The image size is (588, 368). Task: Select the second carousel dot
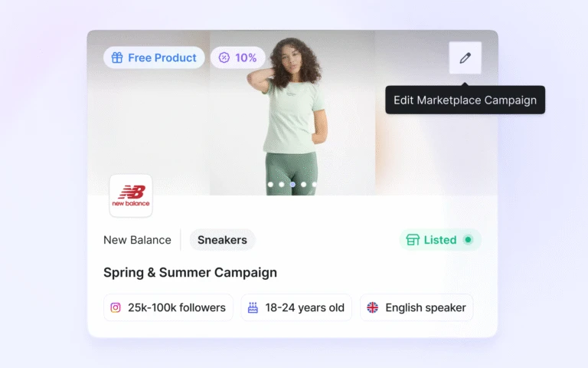282,184
